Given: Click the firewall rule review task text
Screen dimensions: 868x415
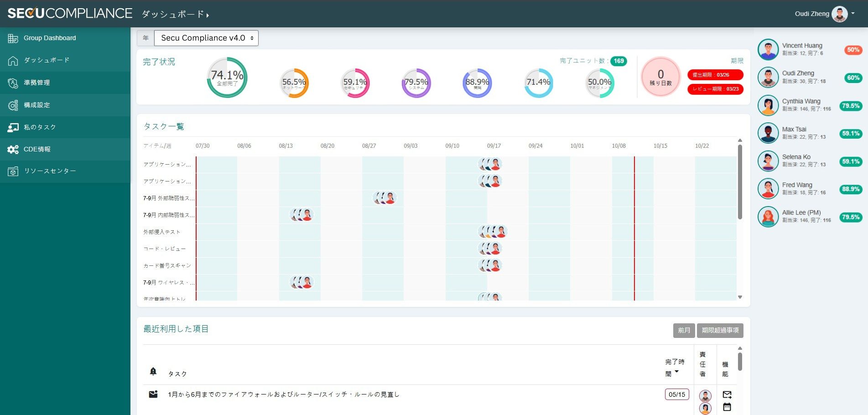Looking at the screenshot, I should click(x=284, y=394).
